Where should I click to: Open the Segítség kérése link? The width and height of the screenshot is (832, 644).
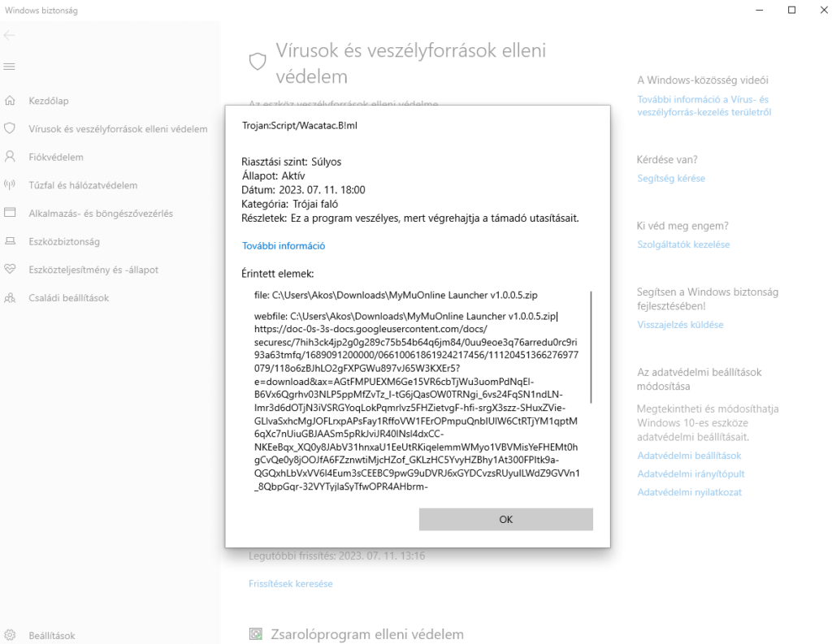pyautogui.click(x=671, y=179)
